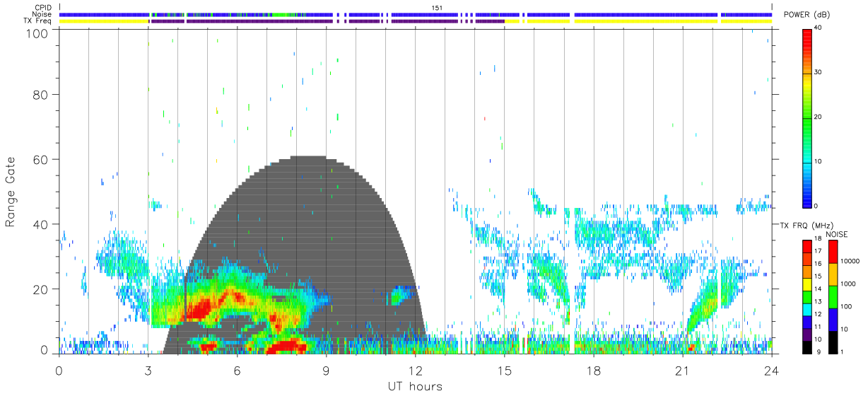Click the yellow 14 MHz swatch in TX FRQ colorbar
The image size is (868, 401).
[x=807, y=284]
